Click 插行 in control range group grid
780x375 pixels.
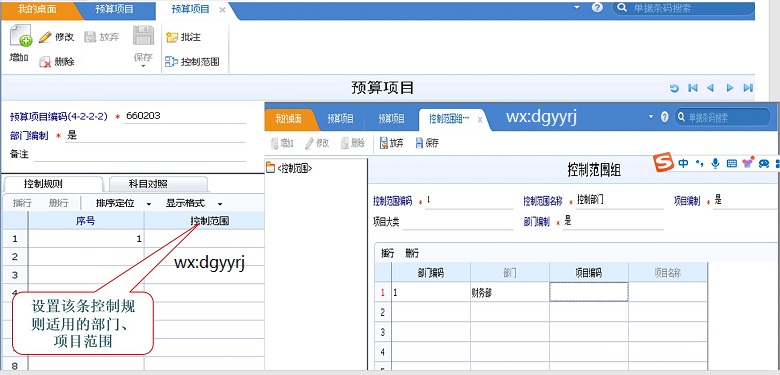(x=388, y=253)
